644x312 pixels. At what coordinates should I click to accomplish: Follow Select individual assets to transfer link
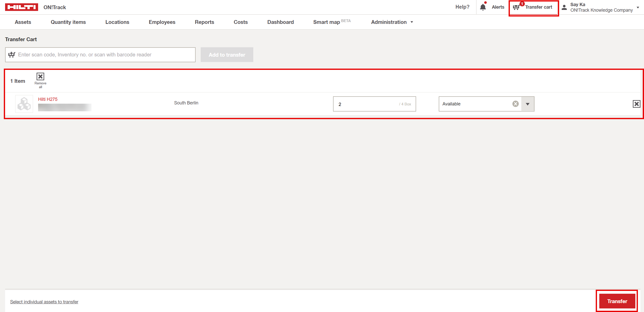(x=44, y=302)
